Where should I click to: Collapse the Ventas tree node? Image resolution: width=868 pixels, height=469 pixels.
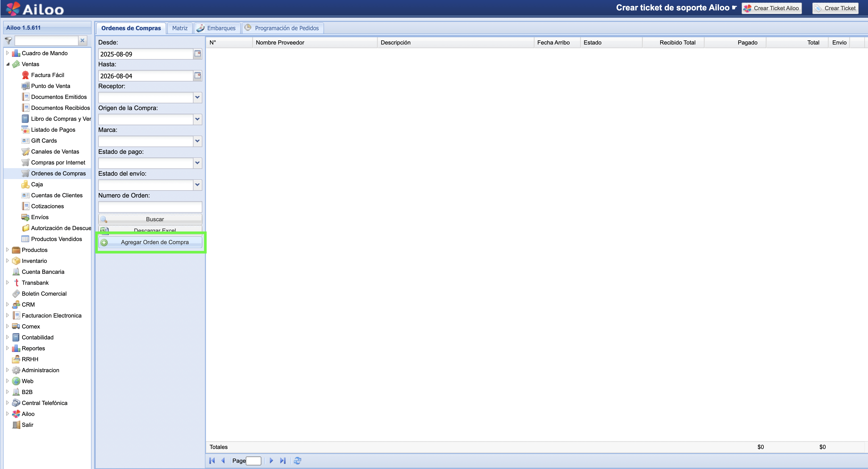(x=8, y=64)
